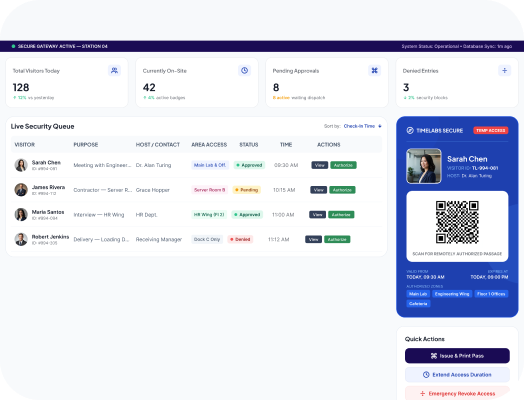
Task: Click the plus icon on Denied Entries card
Action: click(505, 71)
